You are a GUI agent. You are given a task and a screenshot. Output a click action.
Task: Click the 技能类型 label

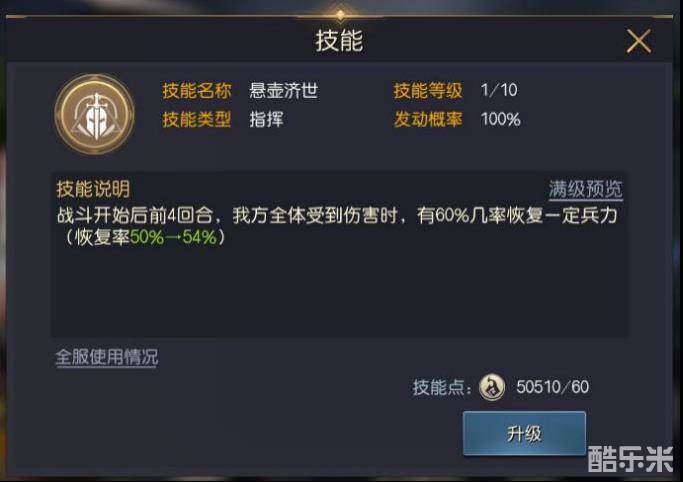(x=197, y=119)
